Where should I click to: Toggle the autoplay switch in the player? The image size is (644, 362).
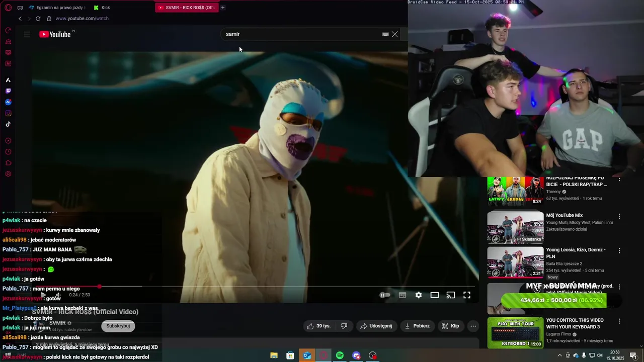(x=385, y=295)
